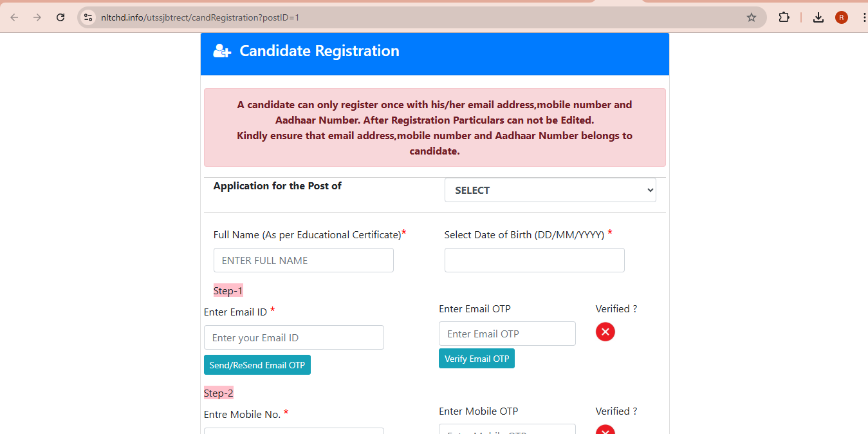
Task: Open the browser Extensions puzzle icon
Action: 784,17
